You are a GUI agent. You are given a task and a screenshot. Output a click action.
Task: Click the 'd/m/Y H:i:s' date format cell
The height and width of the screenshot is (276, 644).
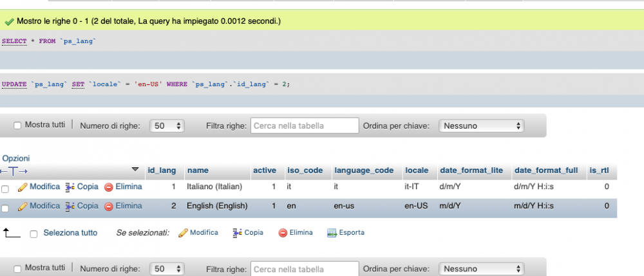[x=533, y=187]
